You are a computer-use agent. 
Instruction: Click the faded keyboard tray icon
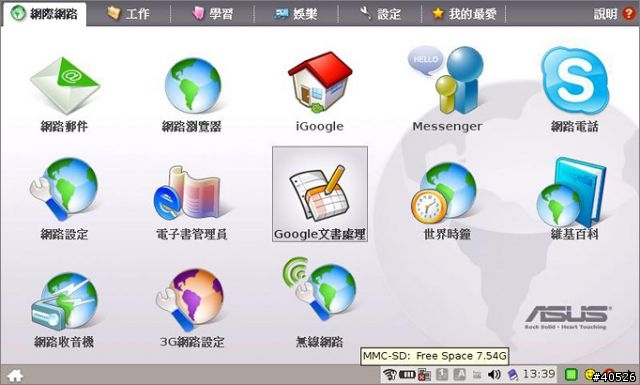coord(477,375)
